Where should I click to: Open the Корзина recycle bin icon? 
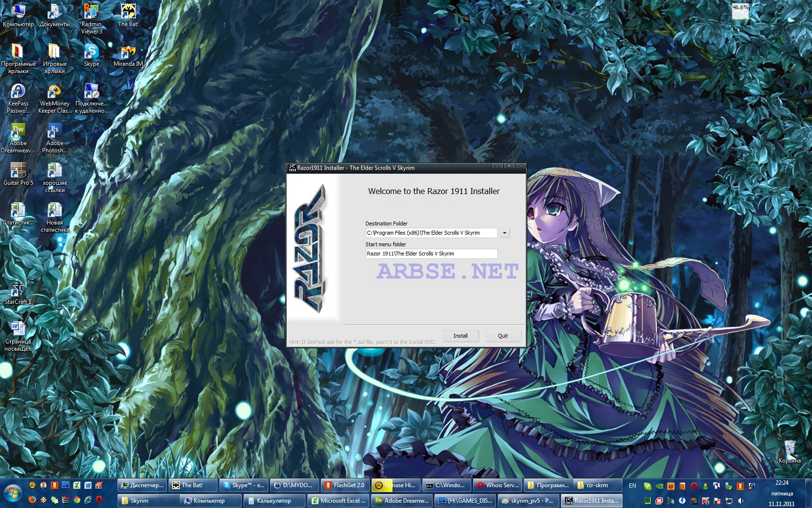(x=789, y=452)
